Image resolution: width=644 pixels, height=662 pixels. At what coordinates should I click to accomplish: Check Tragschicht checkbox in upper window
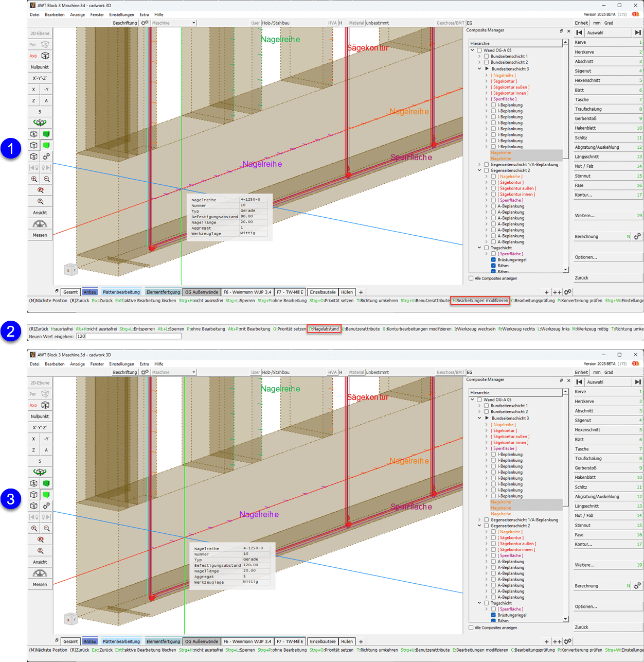click(486, 248)
